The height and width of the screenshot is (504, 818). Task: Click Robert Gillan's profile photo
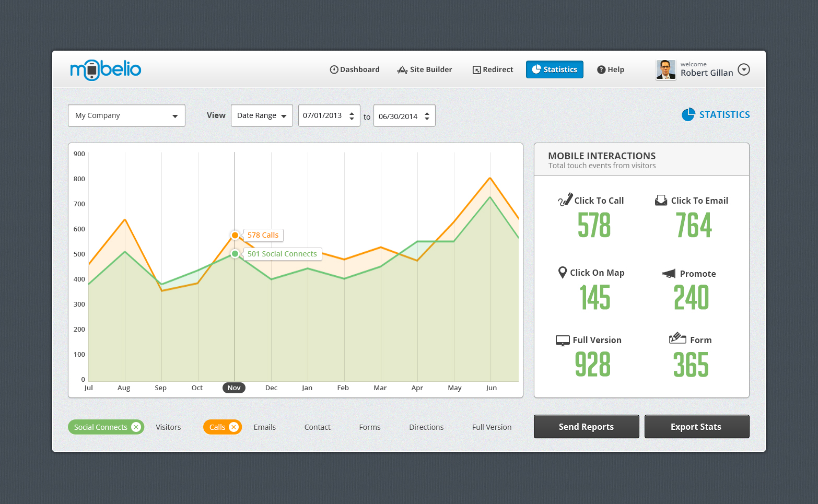coord(666,69)
